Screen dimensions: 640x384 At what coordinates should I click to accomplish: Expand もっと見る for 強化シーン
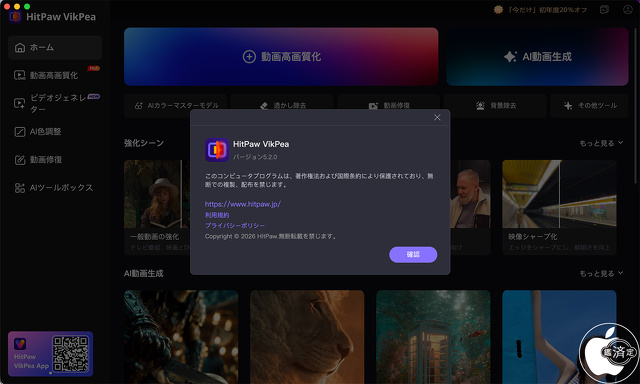tap(601, 143)
